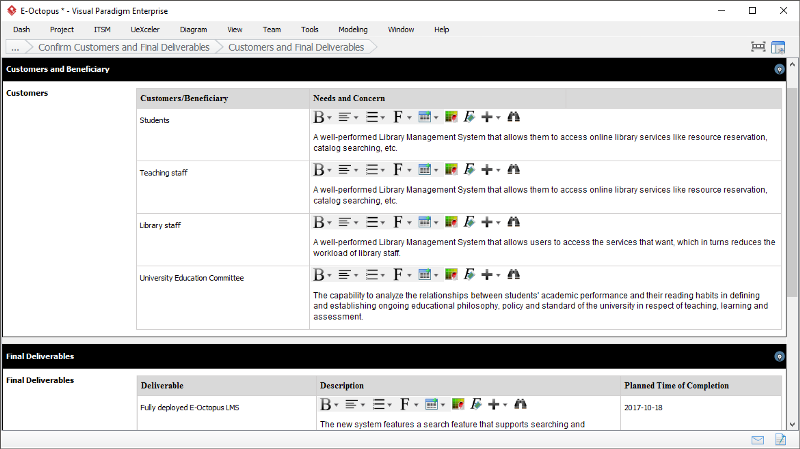Go to Confirm Customers and Final Deliverables breadcrumb
This screenshot has width=800, height=449.
coord(124,47)
